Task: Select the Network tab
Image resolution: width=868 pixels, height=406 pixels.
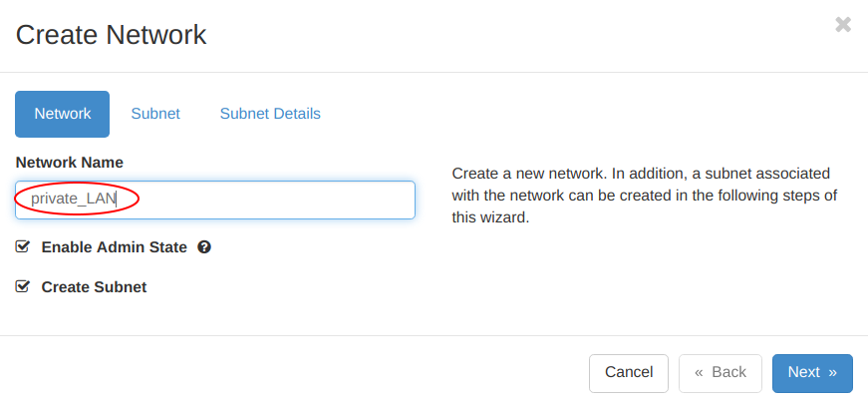Action: (x=63, y=114)
